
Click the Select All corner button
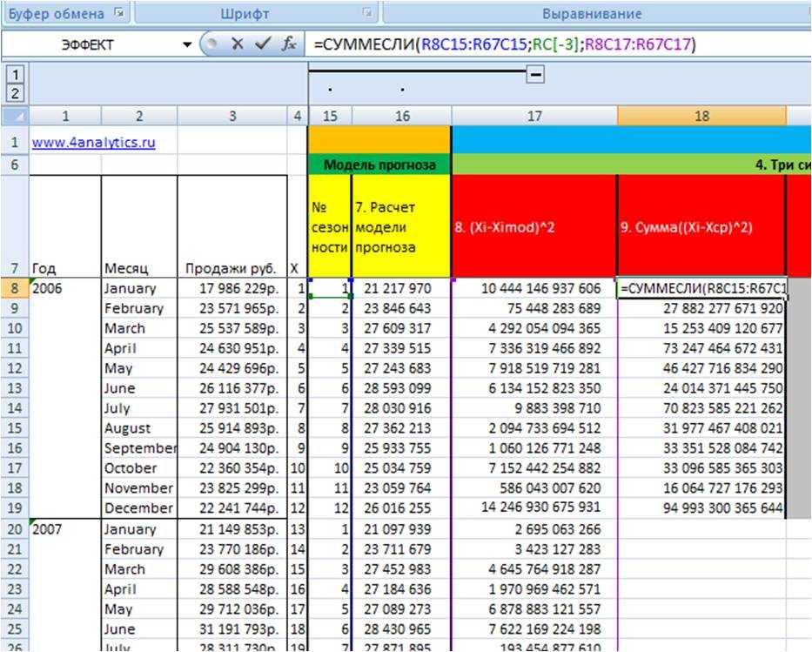pyautogui.click(x=15, y=116)
